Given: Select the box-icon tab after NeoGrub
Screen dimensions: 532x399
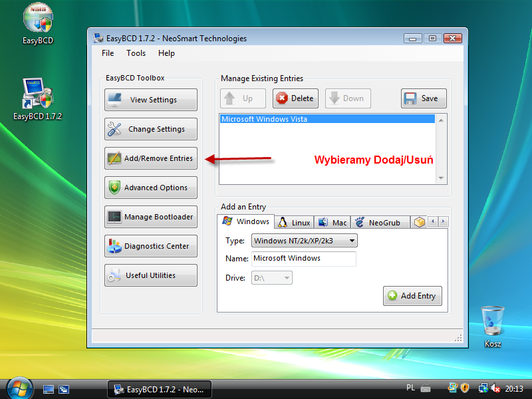Looking at the screenshot, I should (420, 222).
